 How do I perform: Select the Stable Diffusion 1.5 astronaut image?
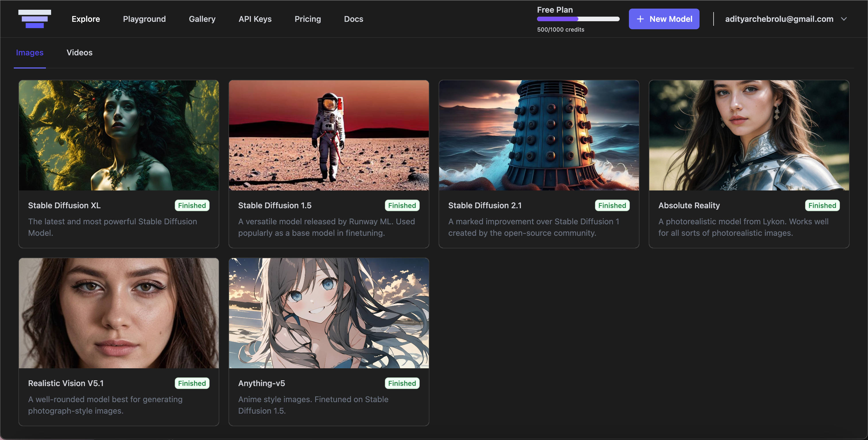329,135
